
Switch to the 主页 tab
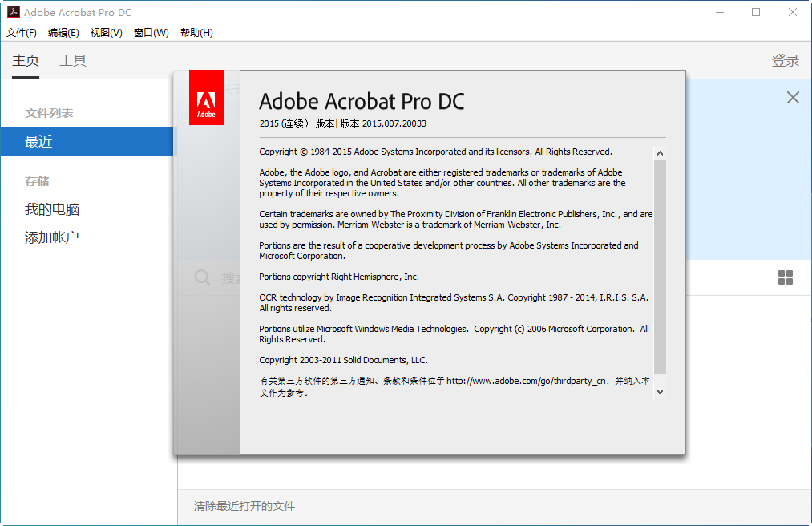click(x=26, y=61)
